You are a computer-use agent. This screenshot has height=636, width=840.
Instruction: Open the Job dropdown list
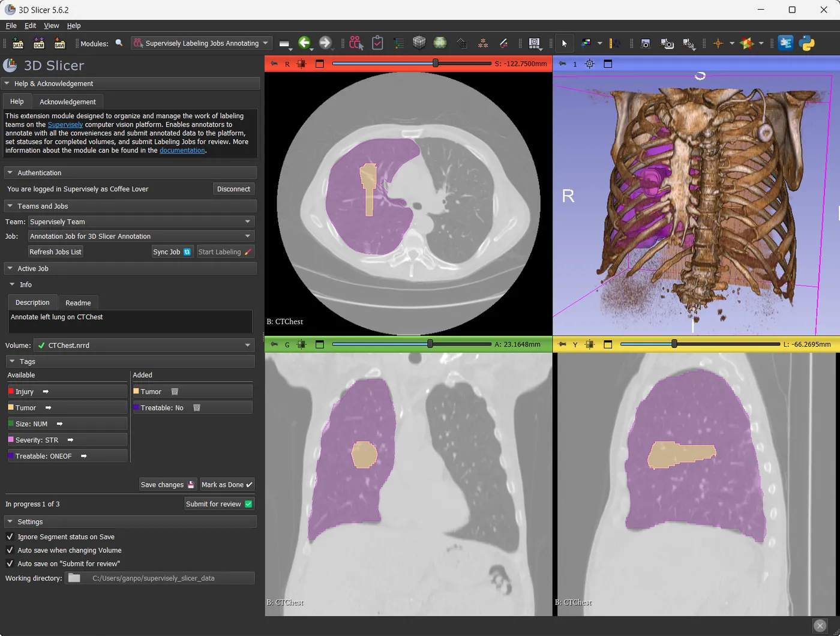[141, 236]
